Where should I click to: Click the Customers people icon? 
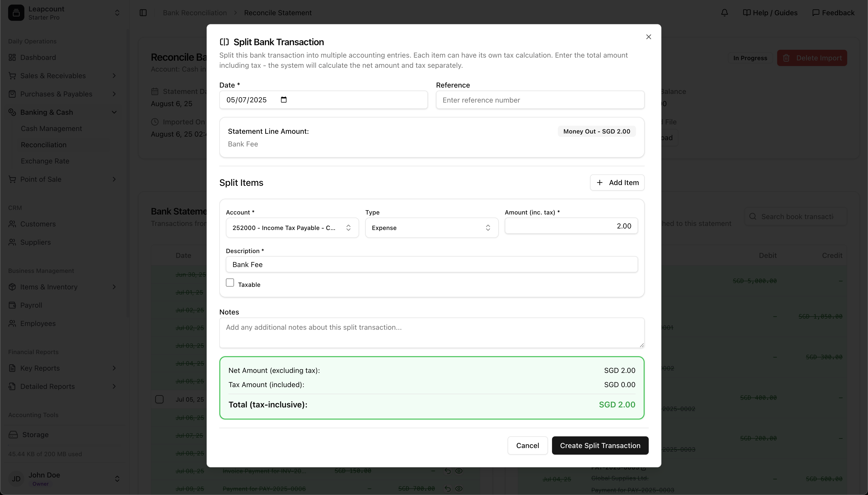pos(12,224)
